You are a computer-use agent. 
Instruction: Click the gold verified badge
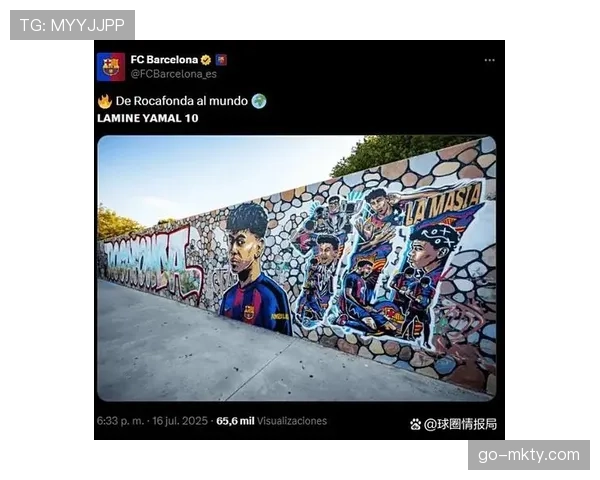pos(206,60)
